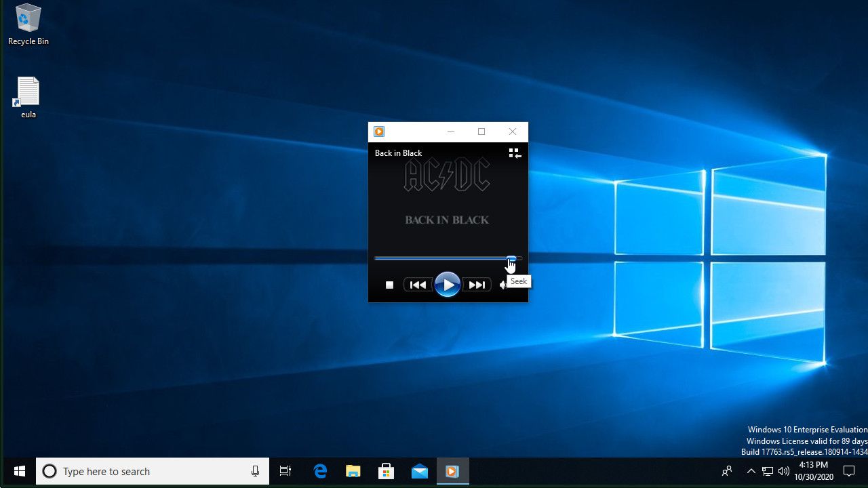The height and width of the screenshot is (488, 868).
Task: Close the Media Player window
Action: 513,131
